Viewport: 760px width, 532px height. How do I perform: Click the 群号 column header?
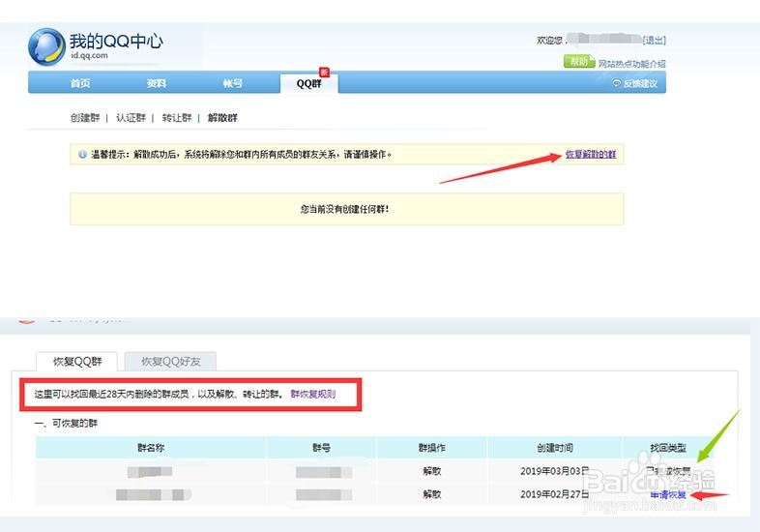pos(321,448)
